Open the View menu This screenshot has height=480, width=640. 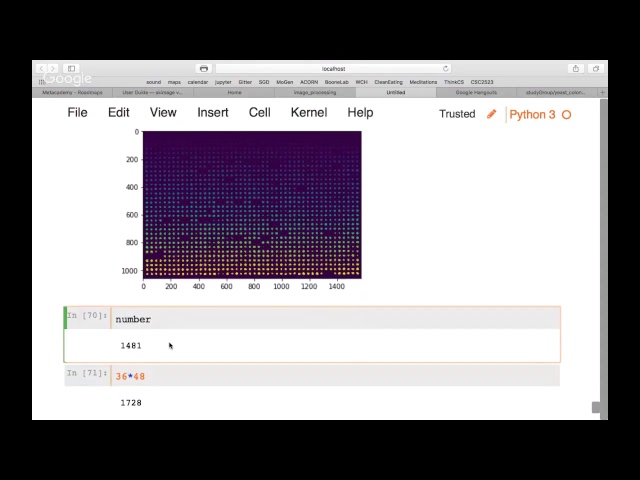[163, 113]
